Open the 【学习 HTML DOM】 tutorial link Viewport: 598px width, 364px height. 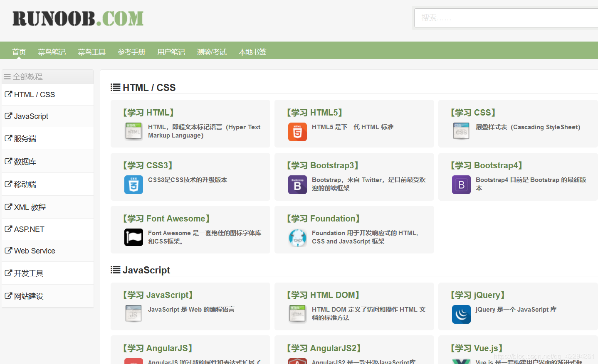click(x=323, y=295)
